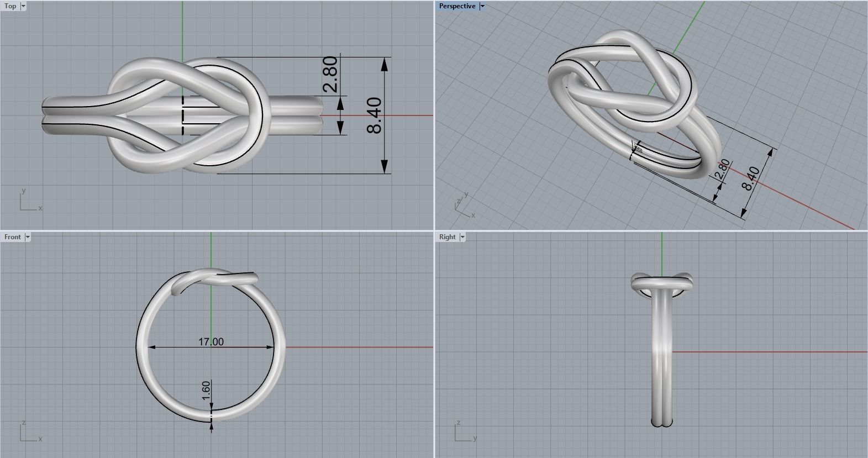Select the ring shank in Right view
The height and width of the screenshot is (458, 868).
pyautogui.click(x=662, y=359)
